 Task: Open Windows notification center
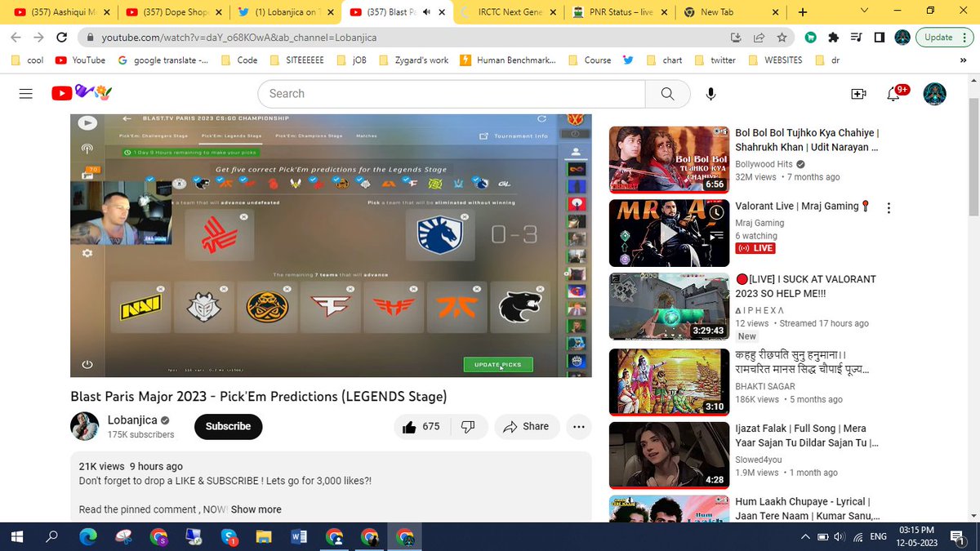click(956, 536)
